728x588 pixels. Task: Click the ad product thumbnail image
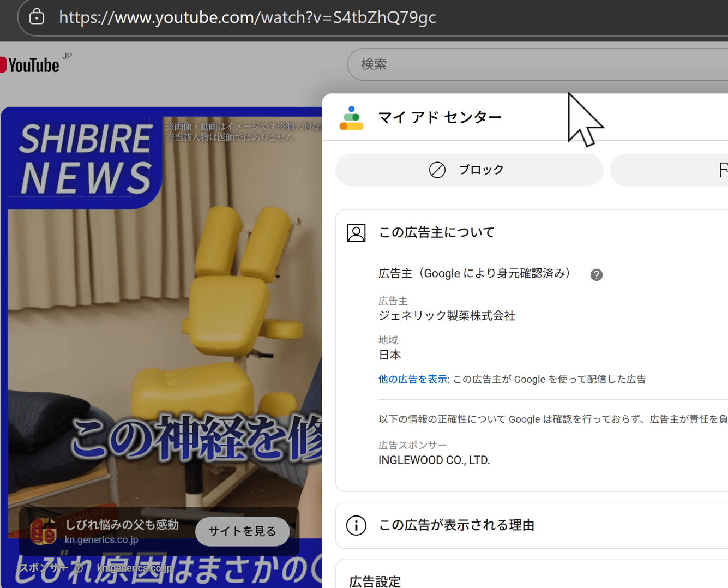[43, 531]
